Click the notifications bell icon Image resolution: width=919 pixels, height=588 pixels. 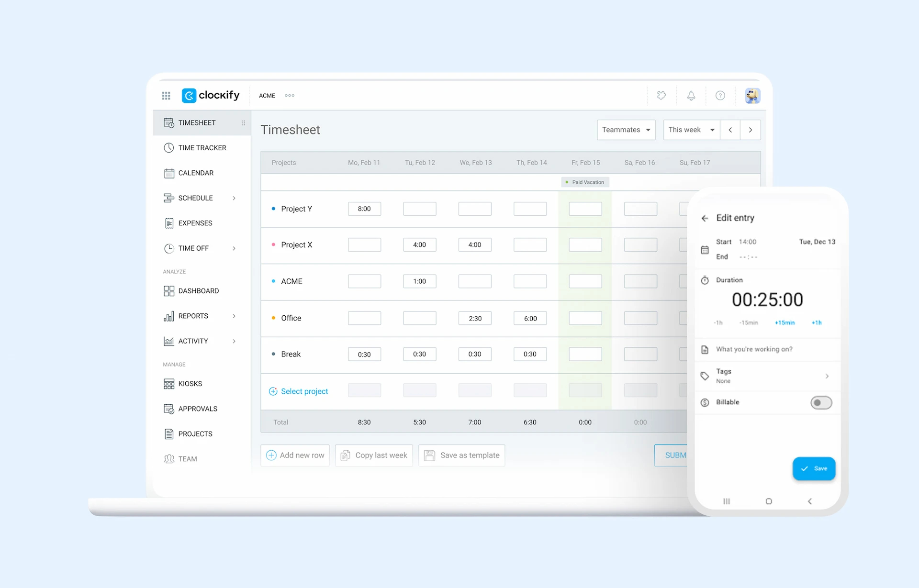[x=691, y=96]
